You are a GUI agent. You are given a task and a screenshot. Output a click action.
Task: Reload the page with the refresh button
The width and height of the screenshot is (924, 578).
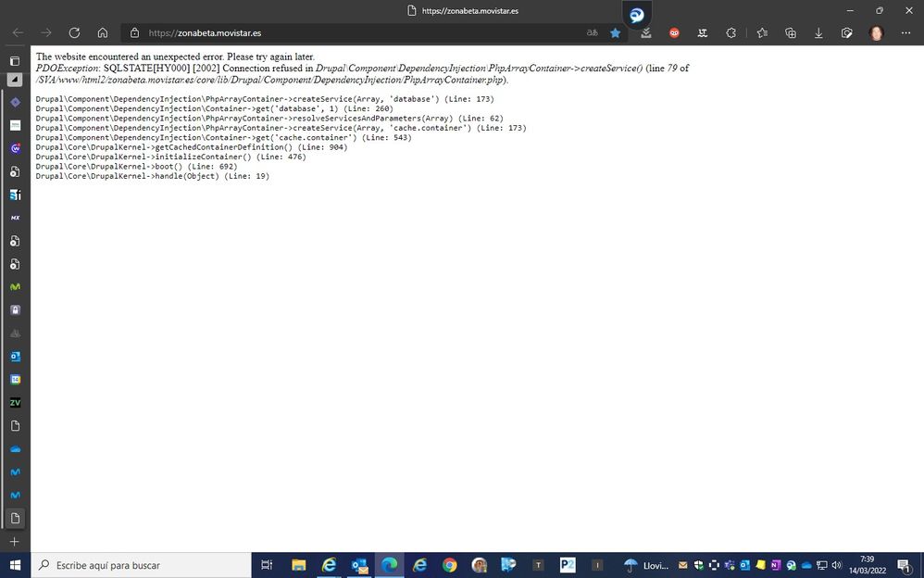74,32
